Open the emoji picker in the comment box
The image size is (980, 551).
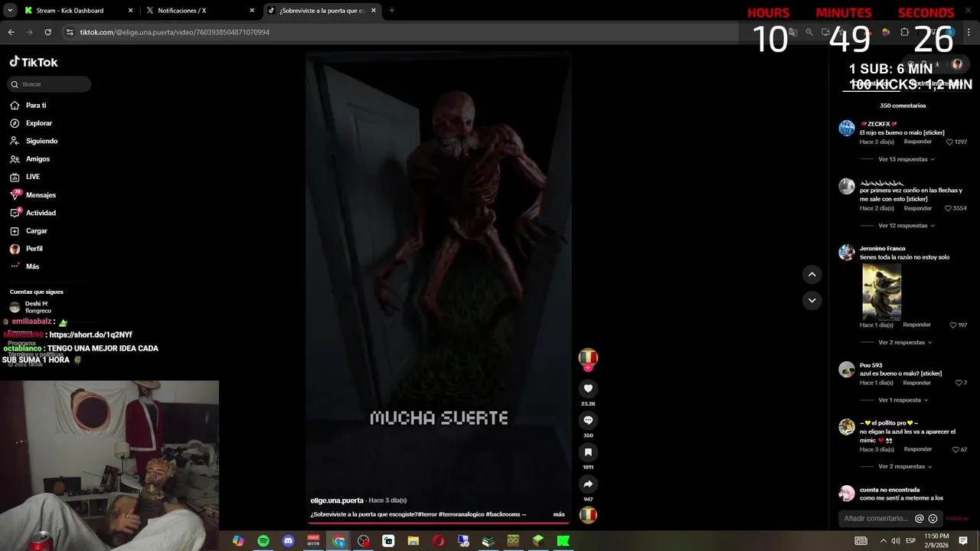933,518
